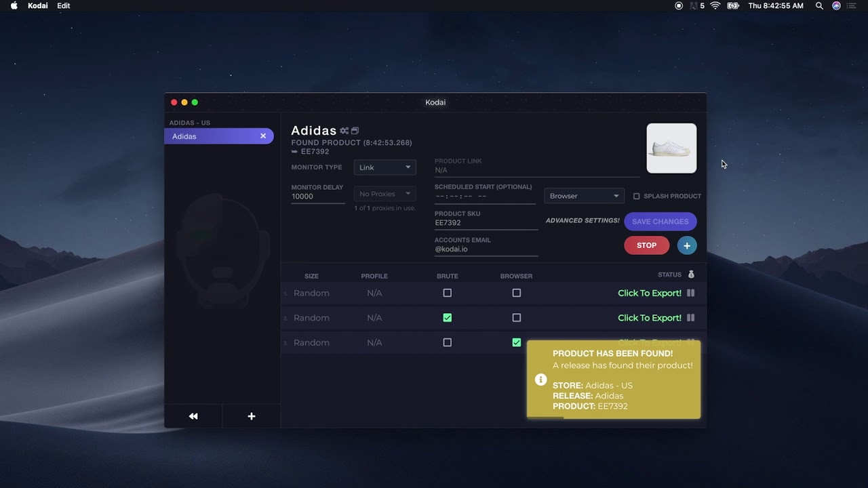
Task: Pause the second task row
Action: pos(690,318)
